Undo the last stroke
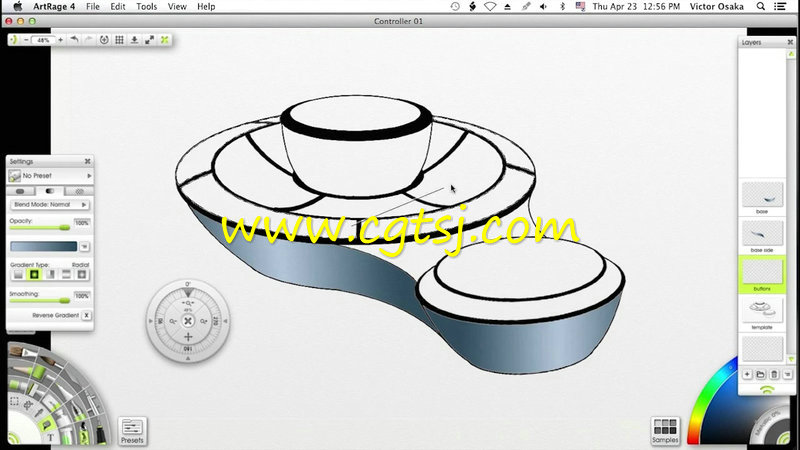The height and width of the screenshot is (450, 800). pos(74,40)
